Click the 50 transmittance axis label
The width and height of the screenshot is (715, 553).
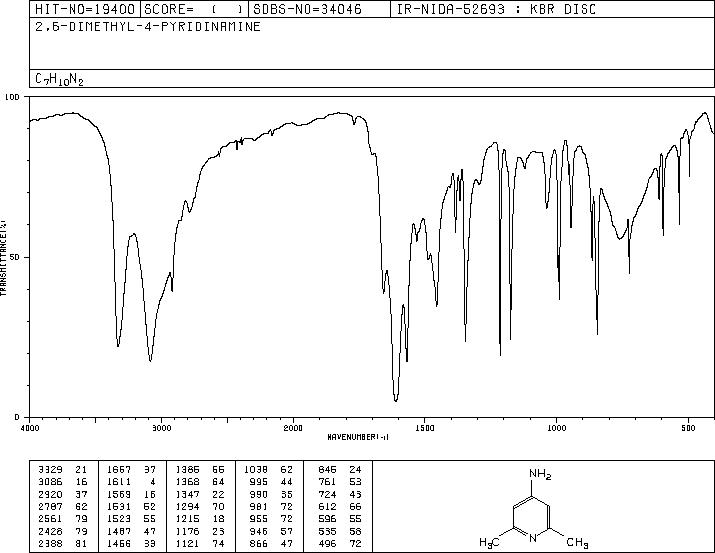tap(16, 257)
